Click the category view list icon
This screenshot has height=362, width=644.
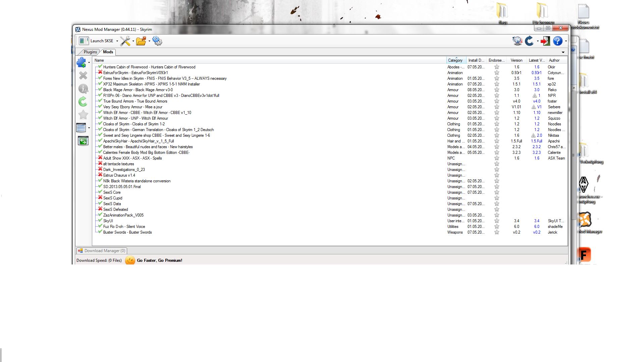point(81,128)
